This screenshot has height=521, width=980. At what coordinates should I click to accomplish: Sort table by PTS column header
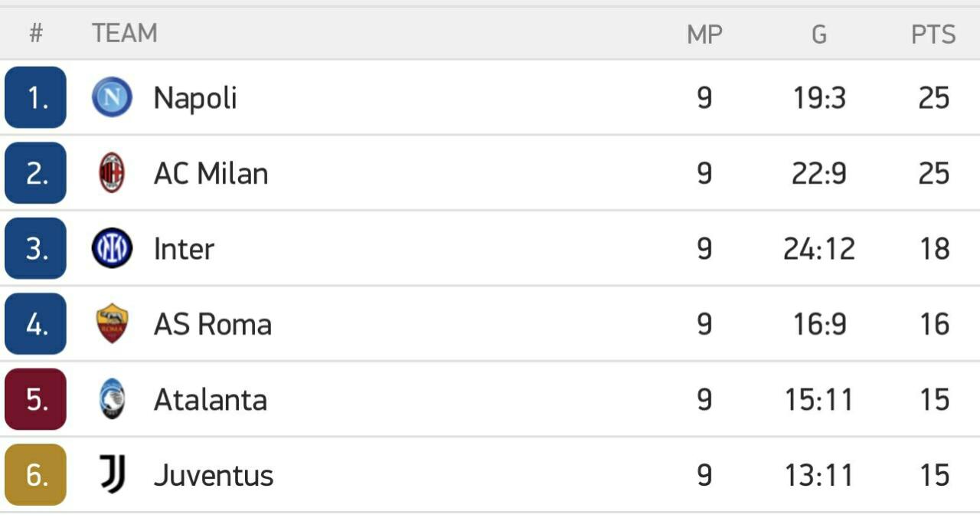933,34
